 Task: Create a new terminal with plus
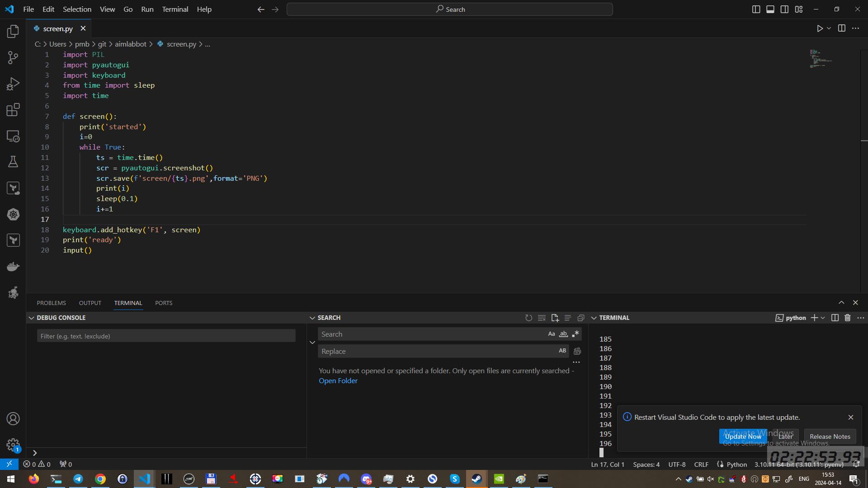coord(814,318)
